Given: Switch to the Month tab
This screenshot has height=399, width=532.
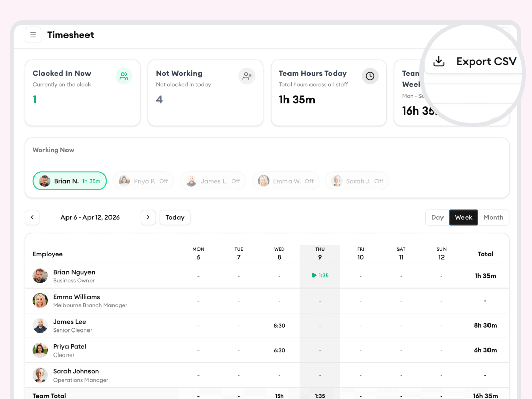Looking at the screenshot, I should click(493, 217).
